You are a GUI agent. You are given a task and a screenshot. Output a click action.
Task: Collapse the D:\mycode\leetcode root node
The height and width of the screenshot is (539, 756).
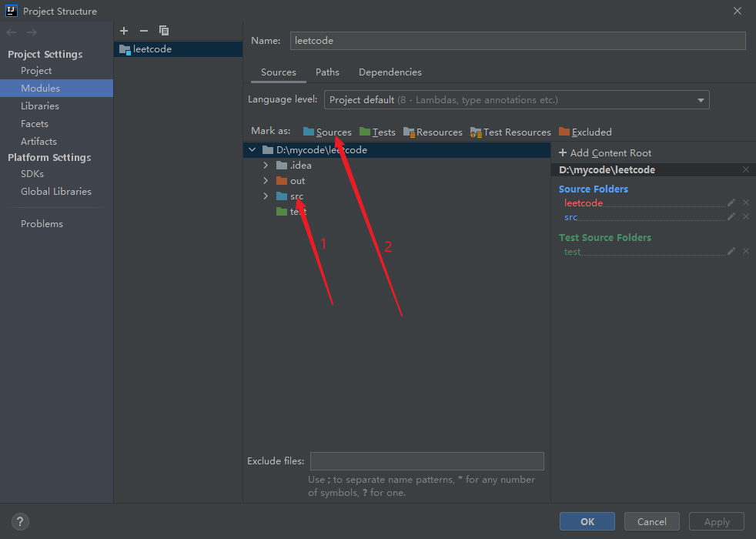click(x=253, y=150)
